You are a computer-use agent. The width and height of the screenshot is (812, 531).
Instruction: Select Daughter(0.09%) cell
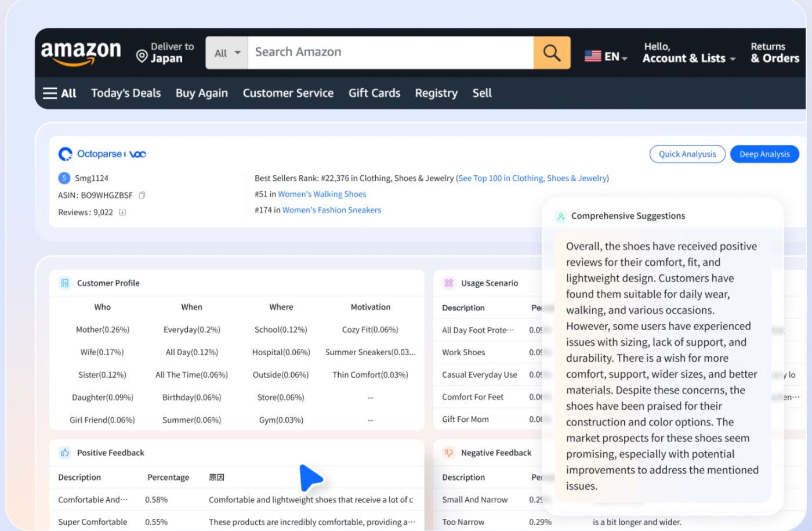[102, 398]
